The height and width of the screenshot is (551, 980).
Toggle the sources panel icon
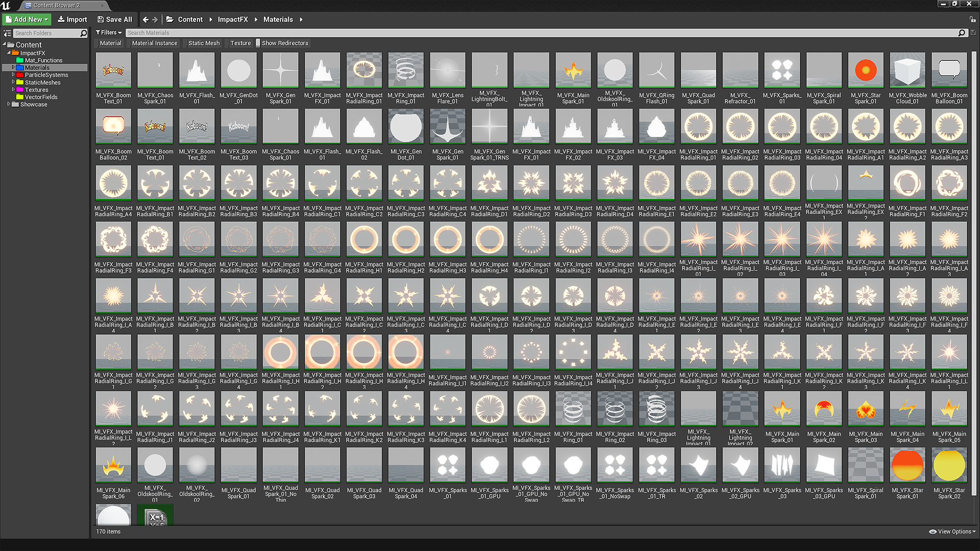7,33
